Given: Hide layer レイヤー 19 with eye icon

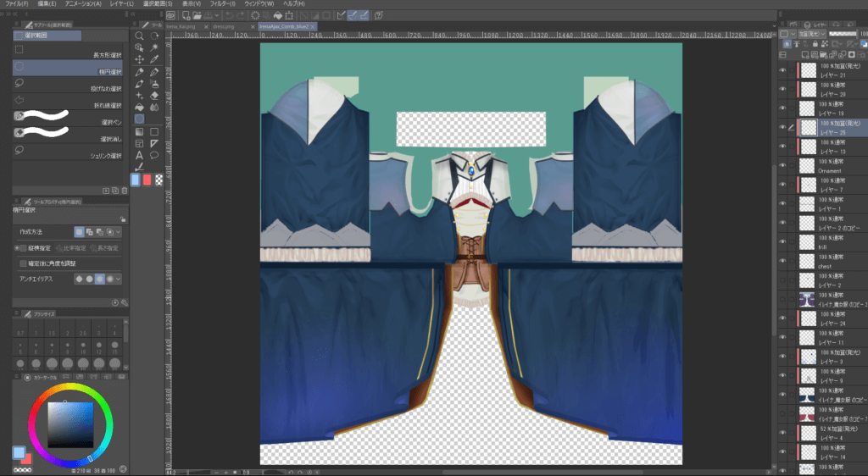Looking at the screenshot, I should point(782,108).
